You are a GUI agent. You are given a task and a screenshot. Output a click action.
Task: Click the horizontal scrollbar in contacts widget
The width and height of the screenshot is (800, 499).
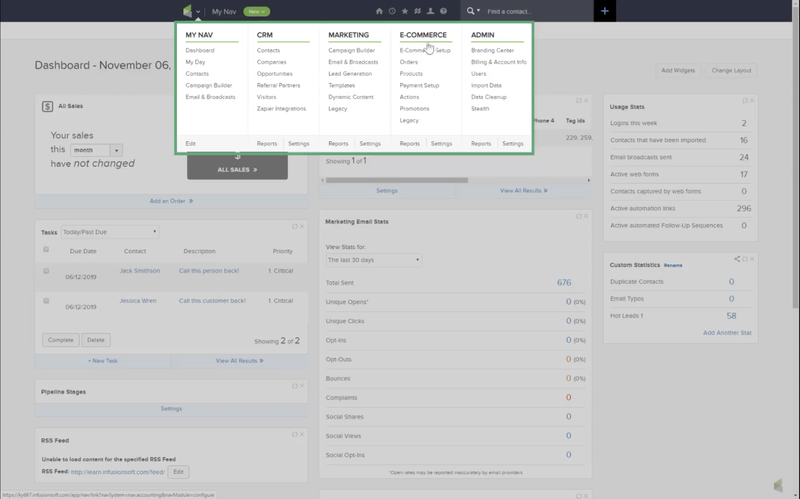tap(397, 180)
